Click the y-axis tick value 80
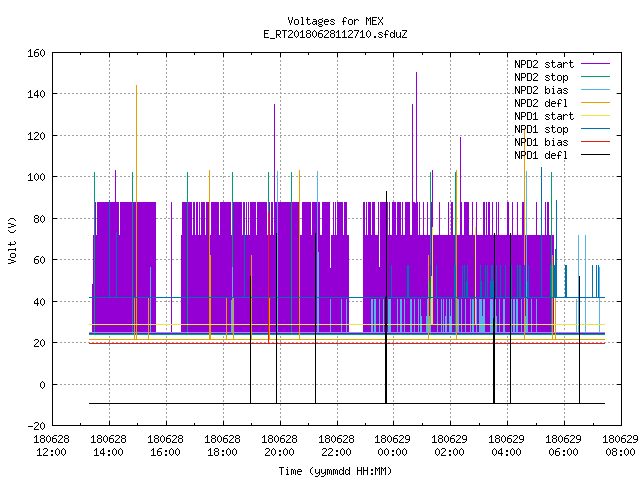Screen dimensions: 640x480 39,219
